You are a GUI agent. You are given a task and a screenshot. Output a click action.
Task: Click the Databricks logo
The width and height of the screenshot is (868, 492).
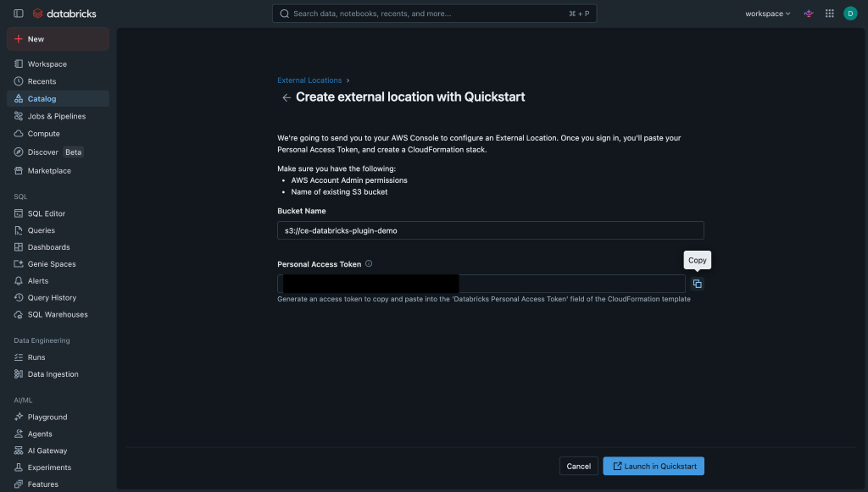pyautogui.click(x=64, y=14)
